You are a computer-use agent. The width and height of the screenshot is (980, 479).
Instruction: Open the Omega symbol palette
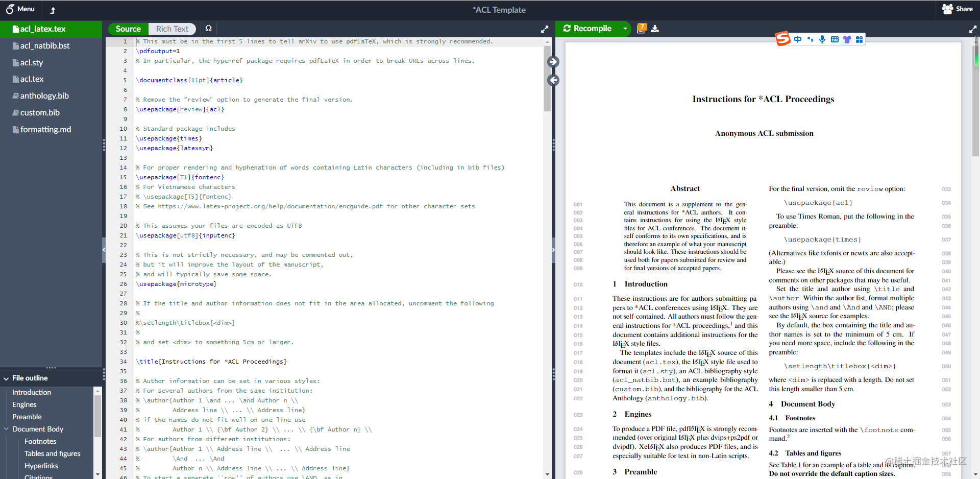[x=208, y=28]
